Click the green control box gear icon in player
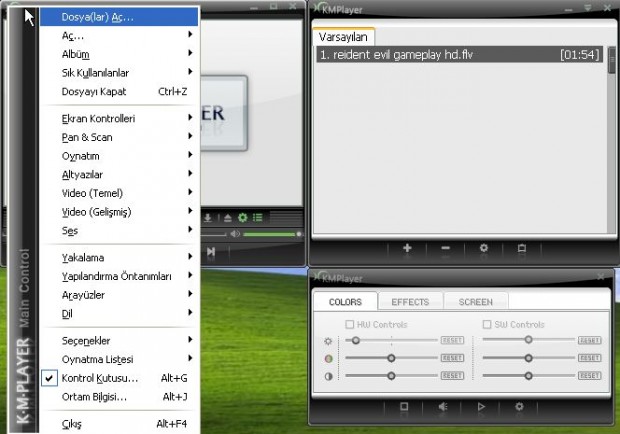This screenshot has height=434, width=620. [242, 217]
